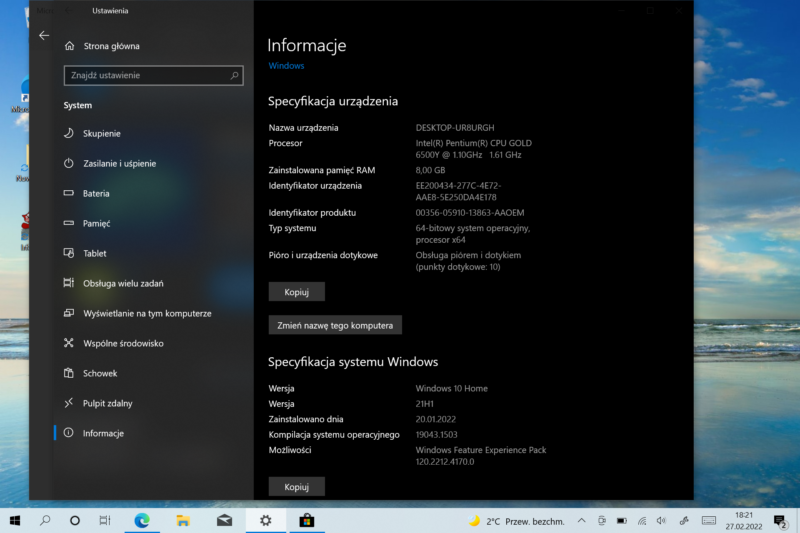Open Pamięć storage settings
Viewport: 800px width, 533px height.
96,223
